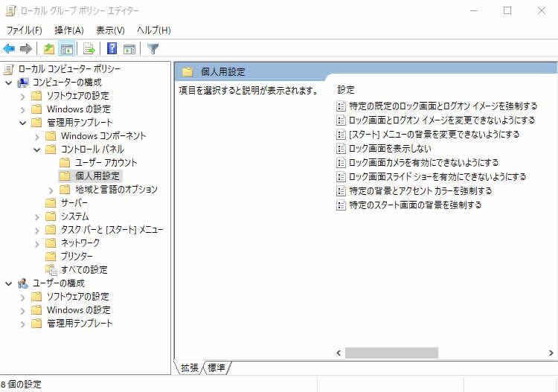Switch to the 標準 tab
The width and height of the screenshot is (558, 392).
point(217,367)
